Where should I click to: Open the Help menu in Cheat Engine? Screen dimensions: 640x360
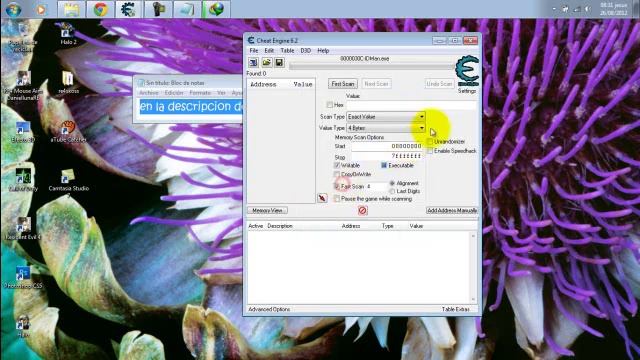(323, 51)
